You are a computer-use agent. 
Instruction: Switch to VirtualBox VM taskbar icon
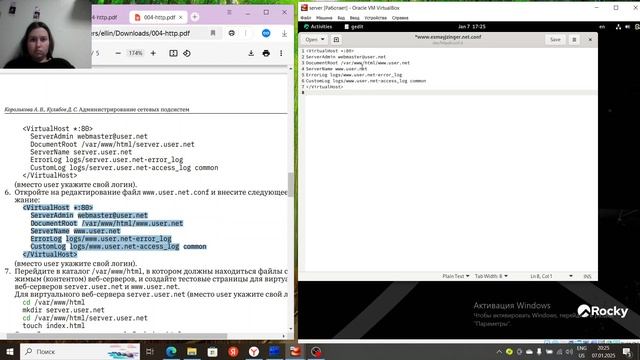click(296, 351)
